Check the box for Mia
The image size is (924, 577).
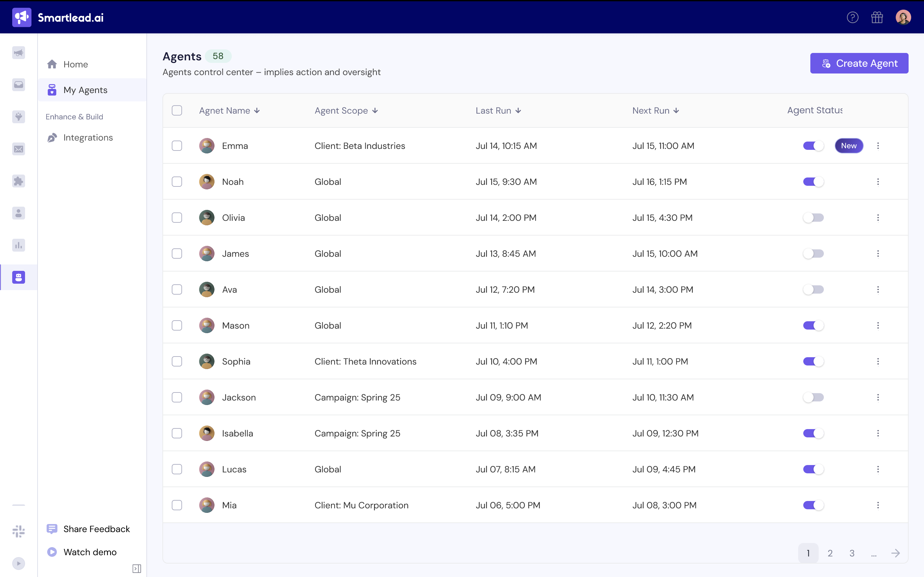[x=177, y=505]
